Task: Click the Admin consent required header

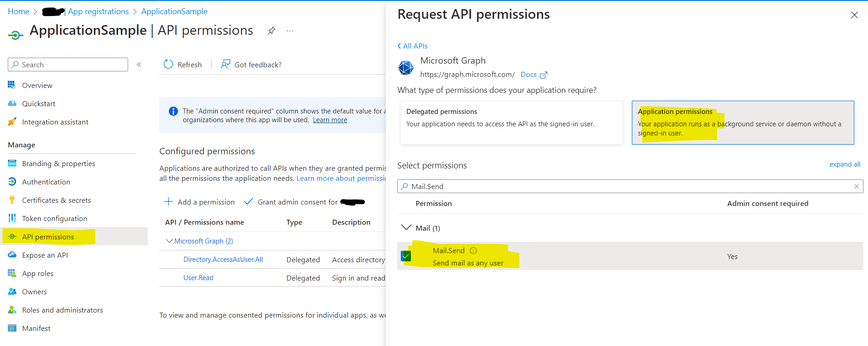Action: 768,204
